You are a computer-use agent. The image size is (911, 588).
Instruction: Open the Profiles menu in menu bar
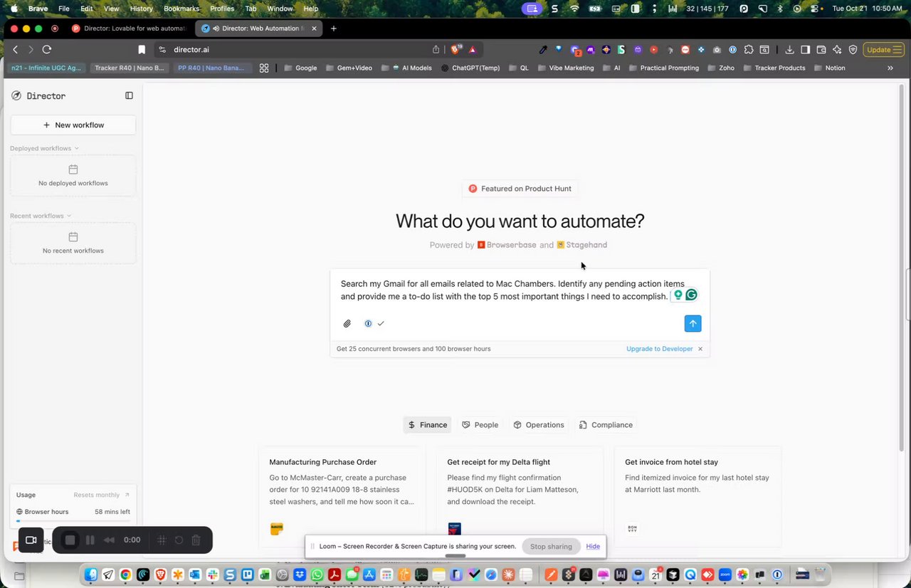point(222,9)
